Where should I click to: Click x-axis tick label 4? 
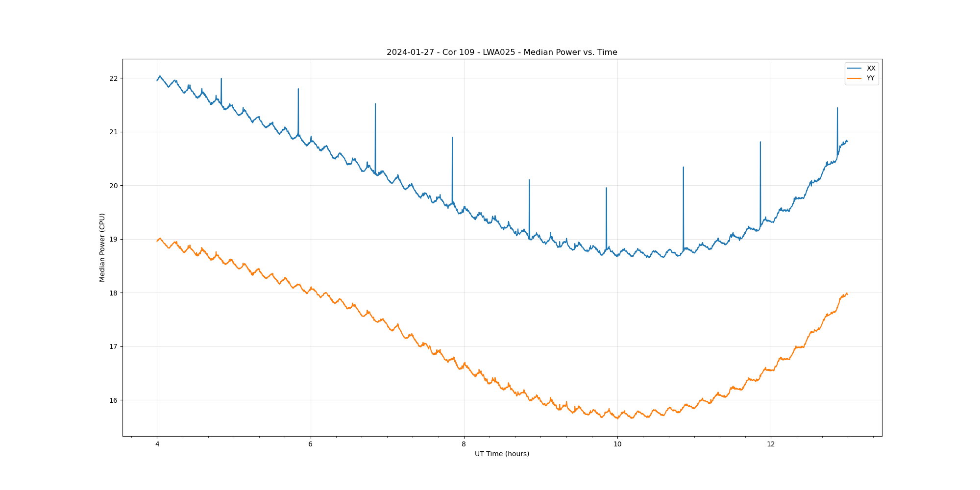click(x=157, y=444)
